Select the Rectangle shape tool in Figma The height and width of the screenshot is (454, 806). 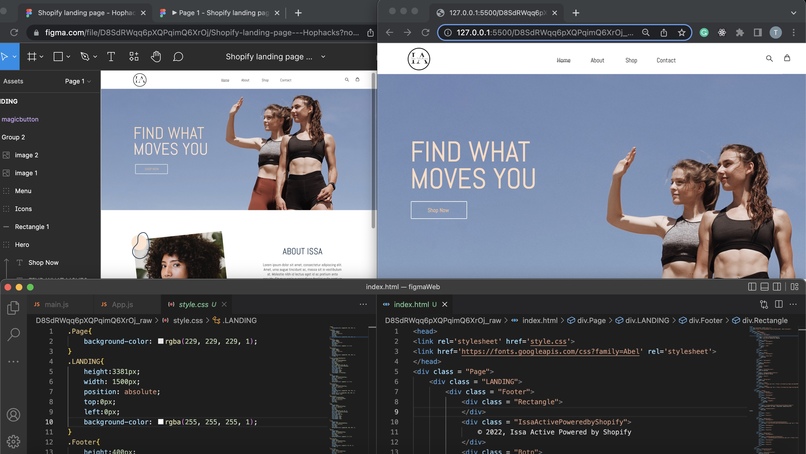tap(58, 57)
